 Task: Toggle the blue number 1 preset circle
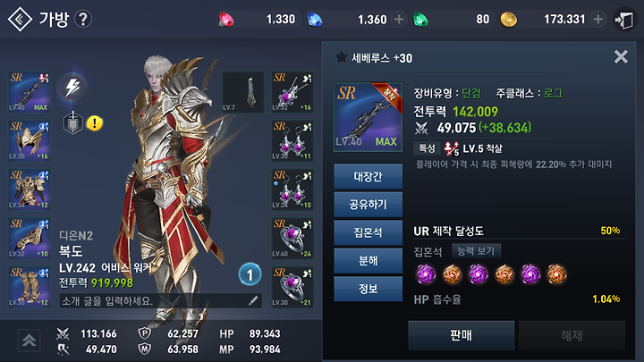point(250,274)
